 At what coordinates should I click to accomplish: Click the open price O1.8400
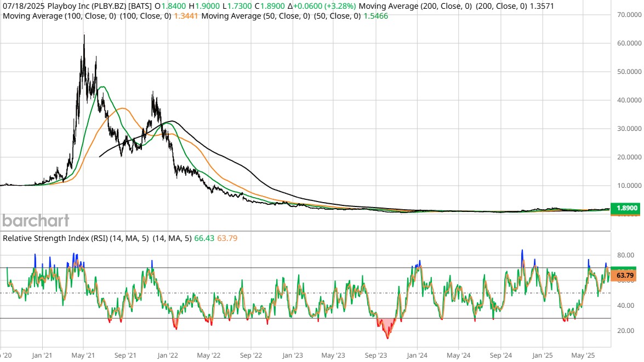click(170, 6)
